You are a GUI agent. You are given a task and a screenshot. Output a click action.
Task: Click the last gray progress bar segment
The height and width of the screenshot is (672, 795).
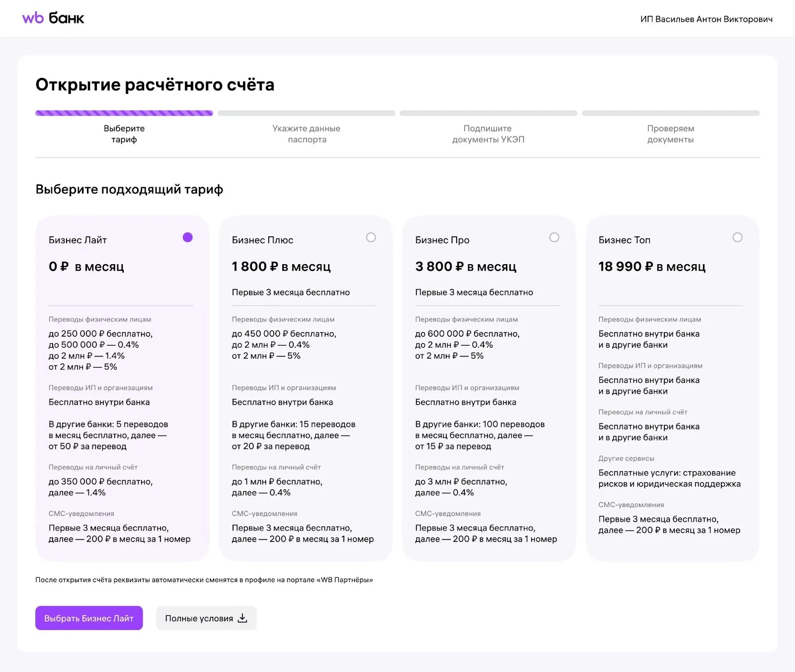click(670, 113)
